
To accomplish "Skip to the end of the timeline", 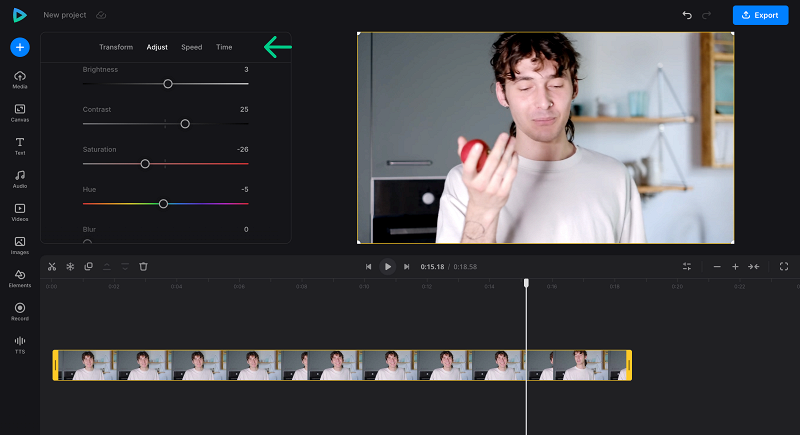I will coord(407,267).
